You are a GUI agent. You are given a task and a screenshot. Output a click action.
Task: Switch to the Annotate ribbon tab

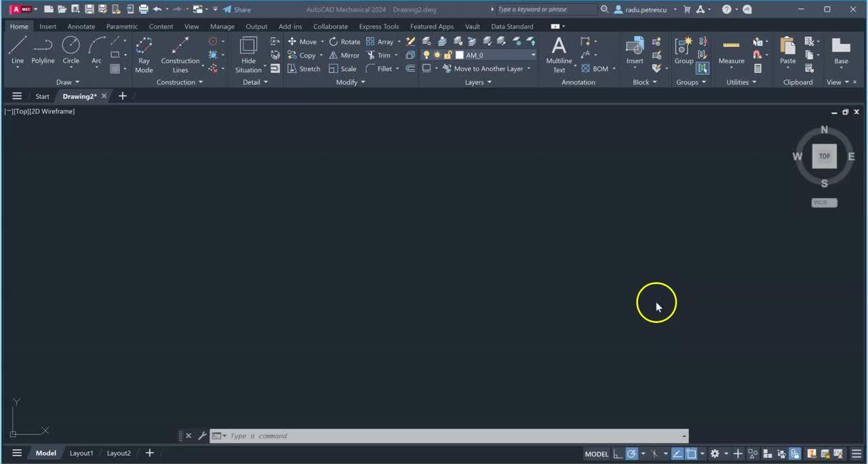click(81, 26)
